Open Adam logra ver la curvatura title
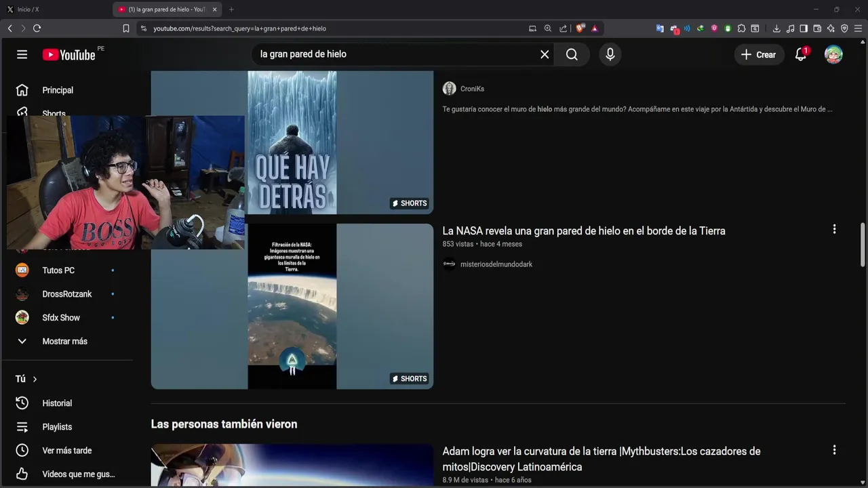Image resolution: width=868 pixels, height=488 pixels. pos(601,459)
